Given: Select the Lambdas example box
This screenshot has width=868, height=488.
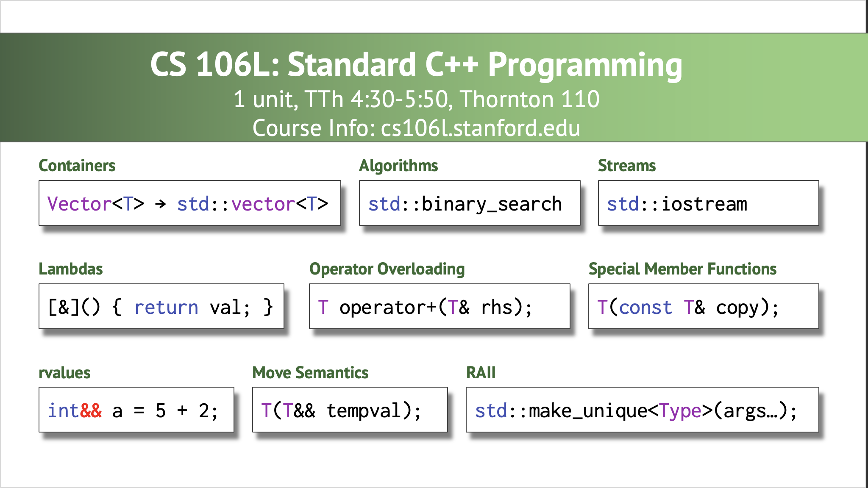Looking at the screenshot, I should pyautogui.click(x=161, y=306).
